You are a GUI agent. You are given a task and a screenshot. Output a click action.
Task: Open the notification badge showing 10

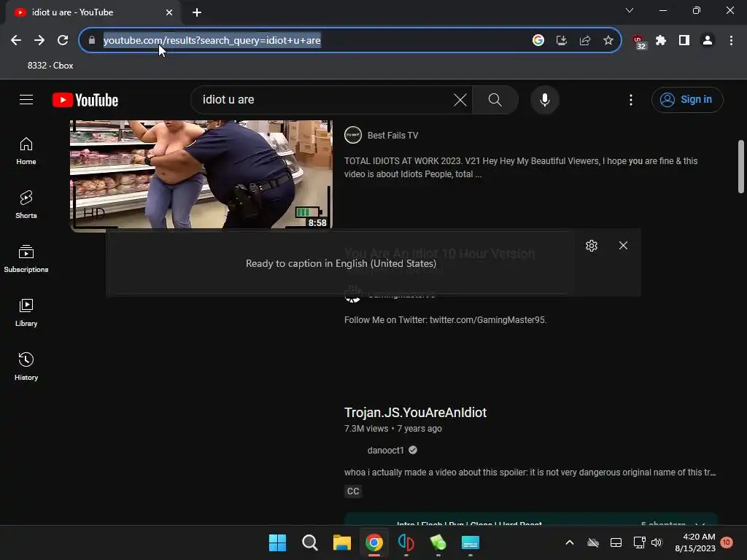[727, 542]
